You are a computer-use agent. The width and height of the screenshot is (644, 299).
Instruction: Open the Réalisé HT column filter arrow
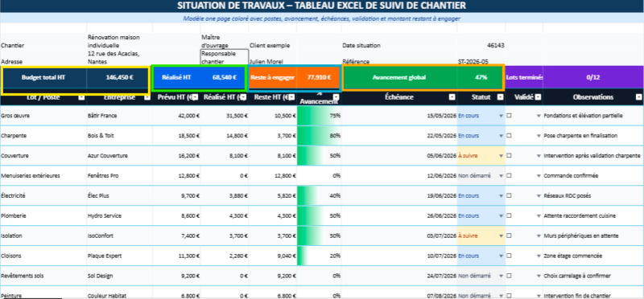coord(244,97)
